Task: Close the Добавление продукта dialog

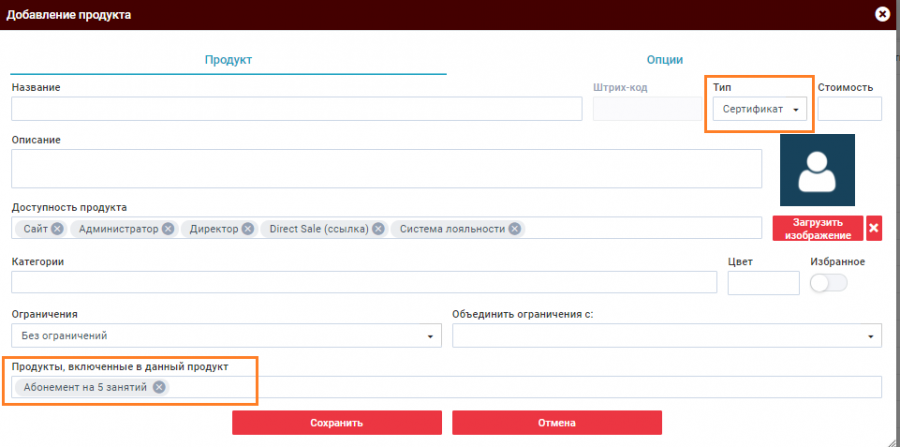Action: (881, 14)
